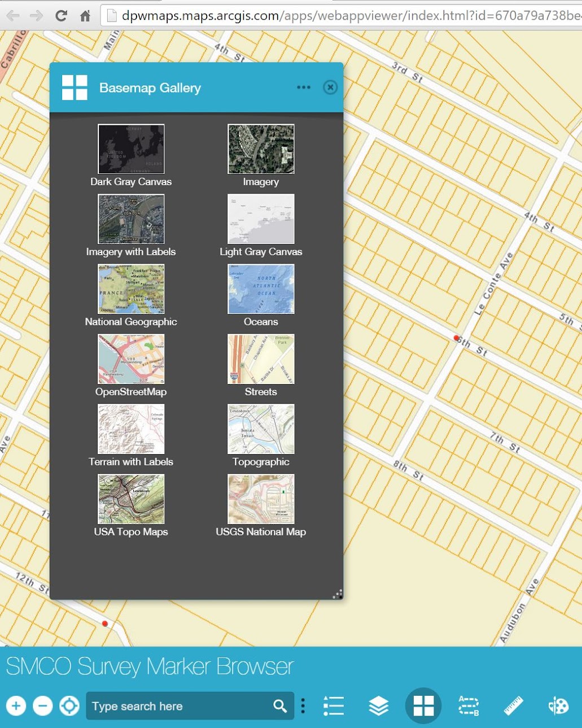Open the Measurement ruler widget

(513, 706)
